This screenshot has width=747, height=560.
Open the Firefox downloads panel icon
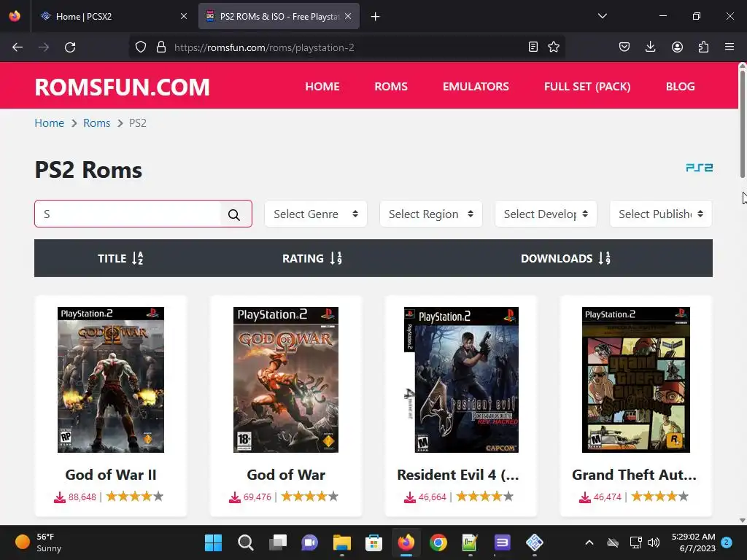click(x=650, y=47)
